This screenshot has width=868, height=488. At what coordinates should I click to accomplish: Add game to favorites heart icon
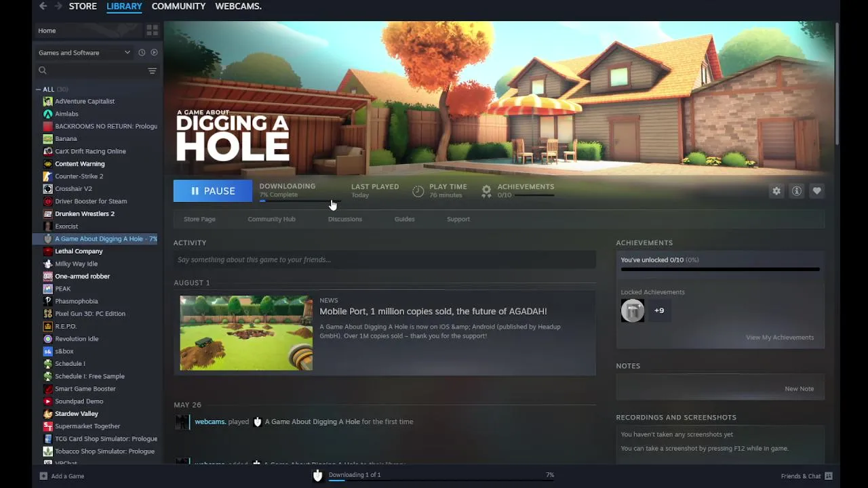click(817, 191)
